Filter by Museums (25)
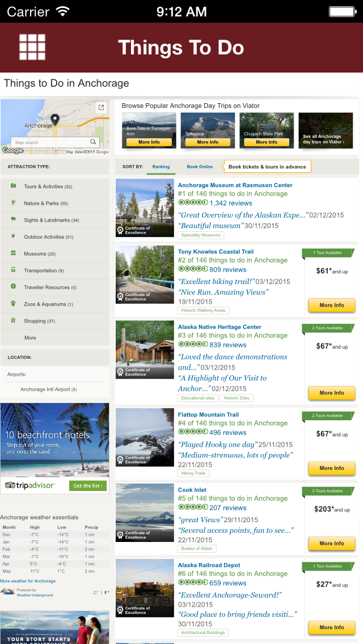This screenshot has width=363, height=644. (x=40, y=254)
